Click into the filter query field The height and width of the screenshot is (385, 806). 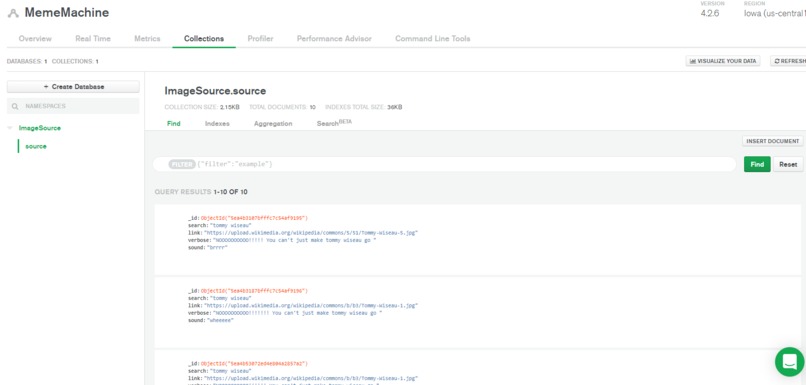pyautogui.click(x=445, y=164)
